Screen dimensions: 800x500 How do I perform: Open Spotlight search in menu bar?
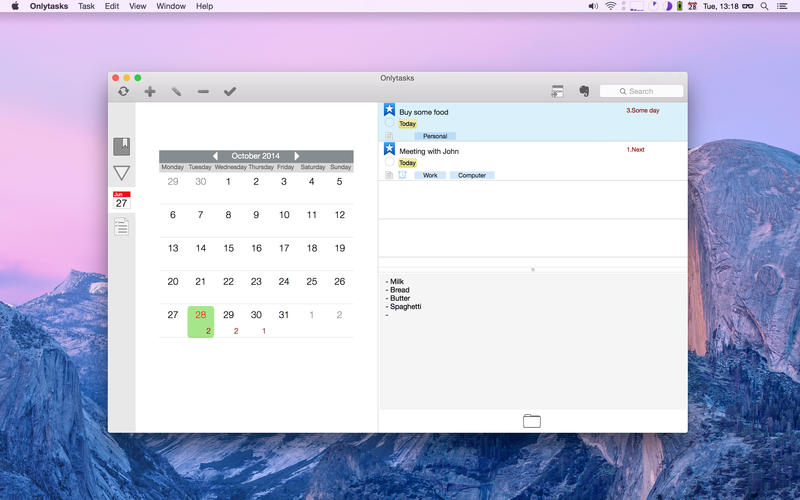pos(764,6)
